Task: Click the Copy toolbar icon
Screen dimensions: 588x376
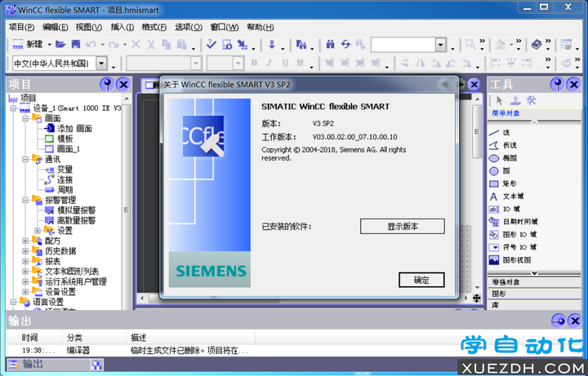Action: (167, 44)
